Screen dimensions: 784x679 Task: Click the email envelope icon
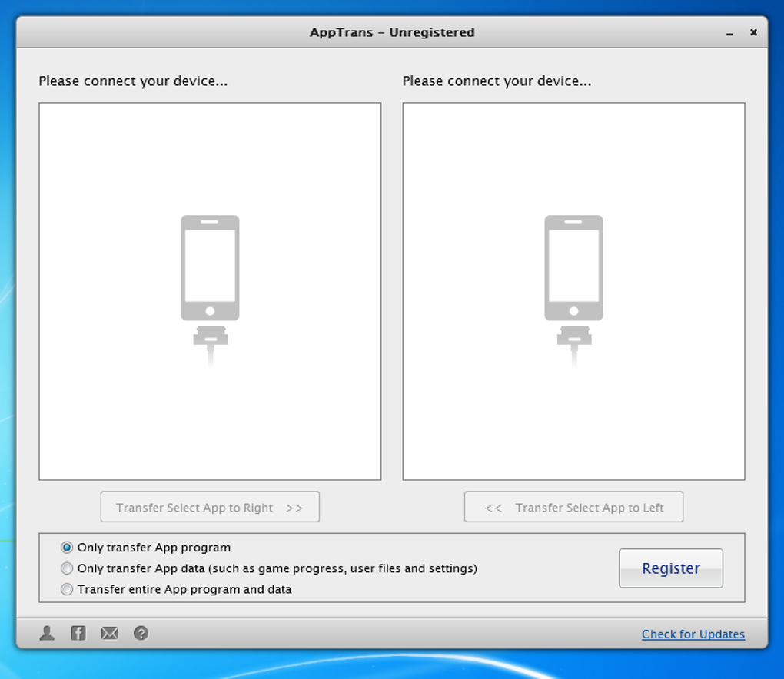coord(109,634)
